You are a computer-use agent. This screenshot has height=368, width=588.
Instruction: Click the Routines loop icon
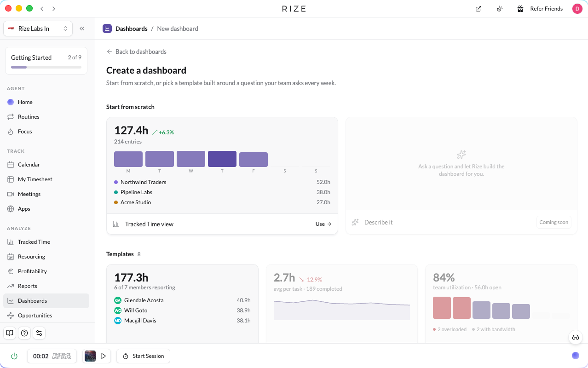pos(11,117)
